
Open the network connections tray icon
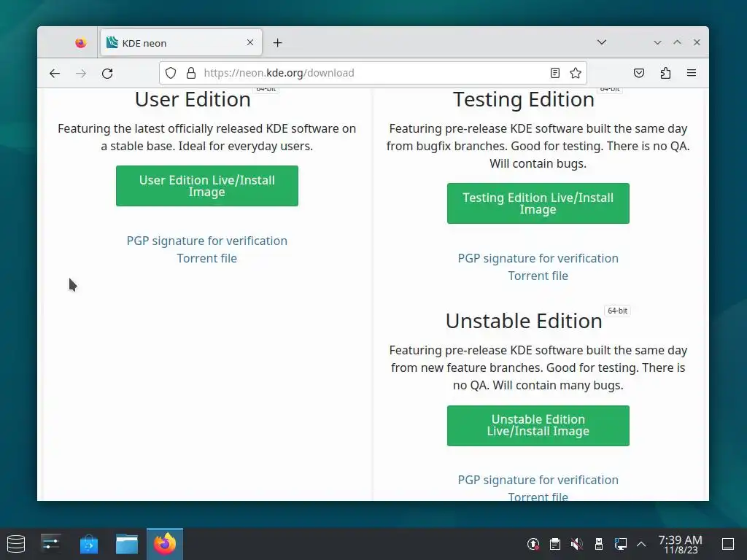coord(620,544)
